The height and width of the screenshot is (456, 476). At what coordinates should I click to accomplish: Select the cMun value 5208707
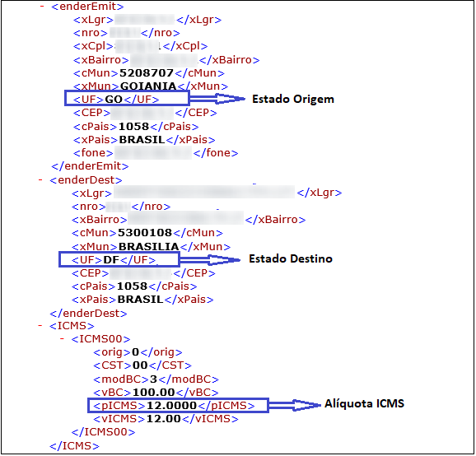[147, 73]
